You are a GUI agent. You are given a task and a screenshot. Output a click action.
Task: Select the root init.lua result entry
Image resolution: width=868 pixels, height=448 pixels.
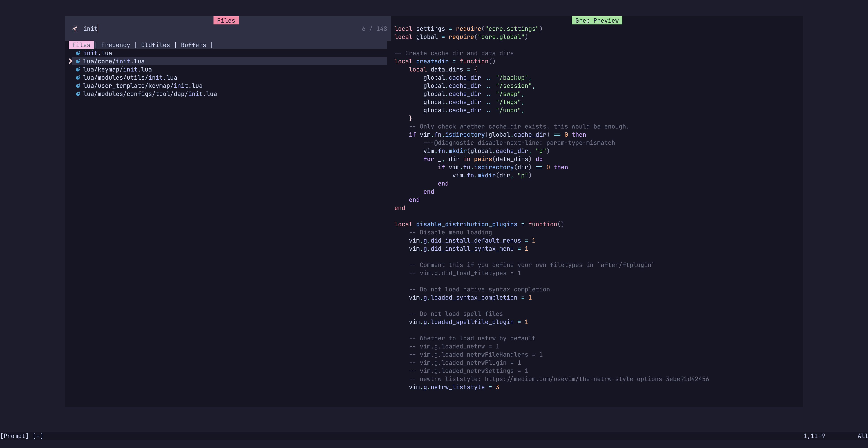pos(97,53)
